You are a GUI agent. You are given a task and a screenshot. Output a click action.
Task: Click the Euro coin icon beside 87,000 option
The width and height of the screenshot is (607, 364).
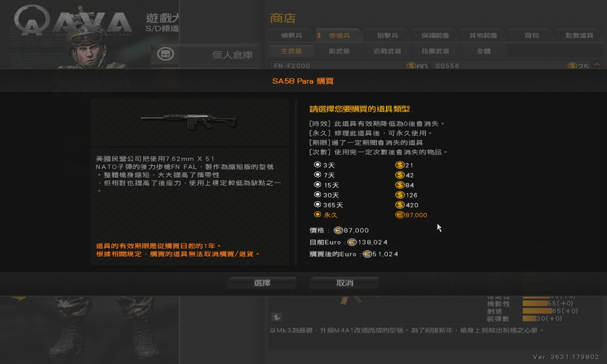tap(400, 215)
